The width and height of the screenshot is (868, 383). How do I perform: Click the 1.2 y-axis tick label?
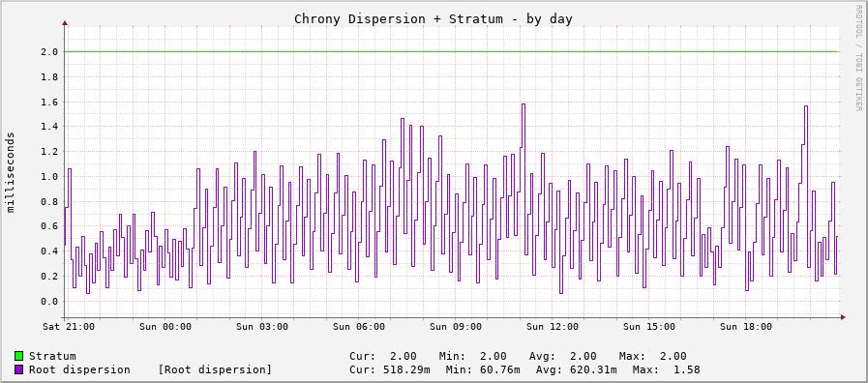[x=50, y=152]
